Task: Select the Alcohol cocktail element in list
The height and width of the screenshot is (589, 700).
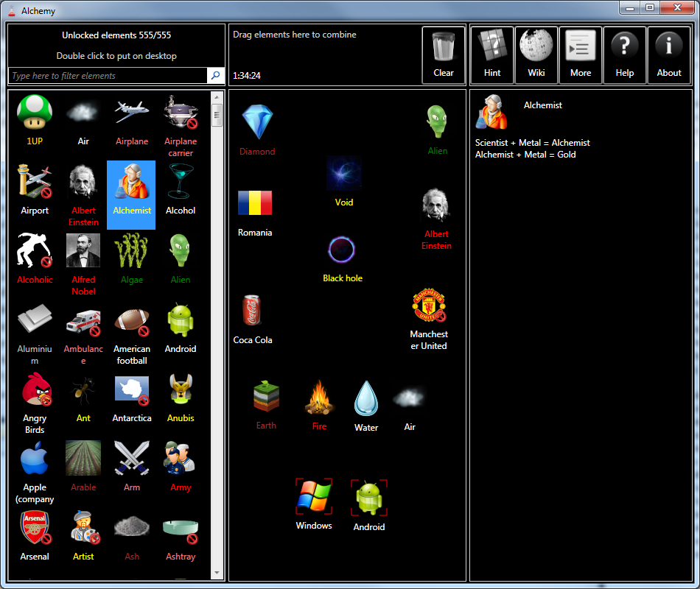Action: point(181,190)
